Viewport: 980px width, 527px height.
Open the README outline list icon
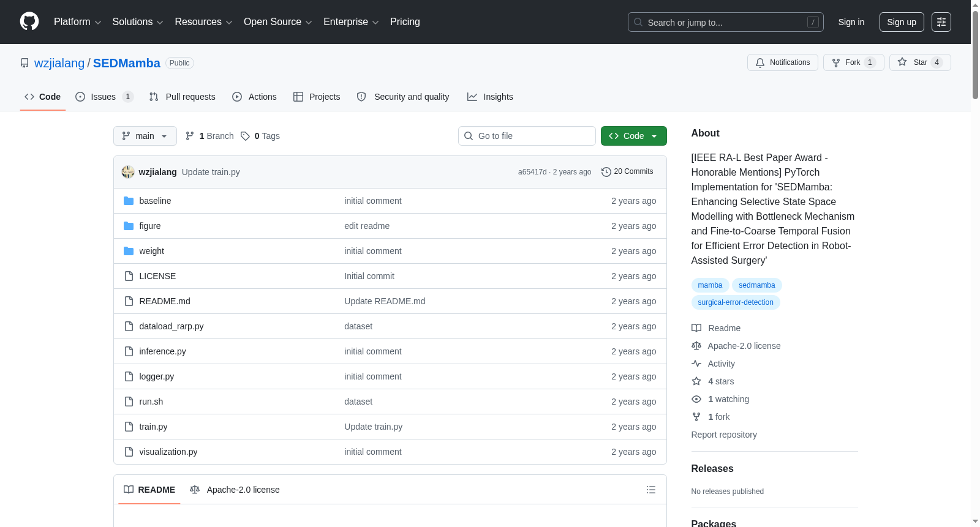click(651, 490)
